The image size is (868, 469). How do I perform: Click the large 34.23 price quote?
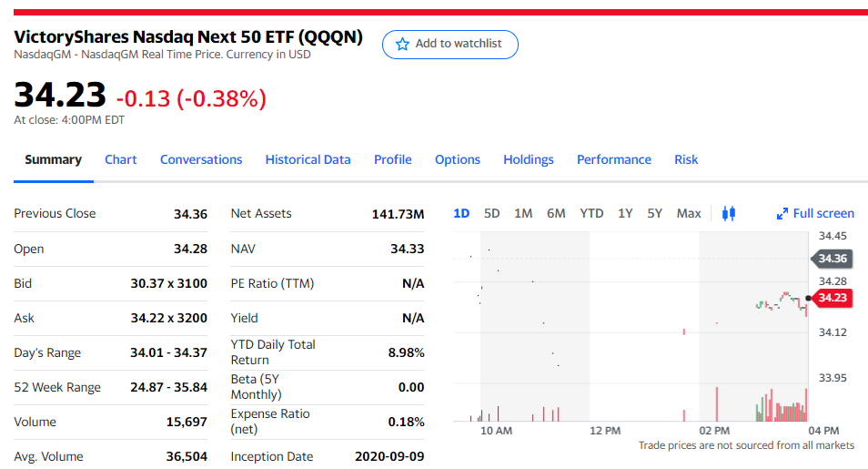(x=60, y=94)
